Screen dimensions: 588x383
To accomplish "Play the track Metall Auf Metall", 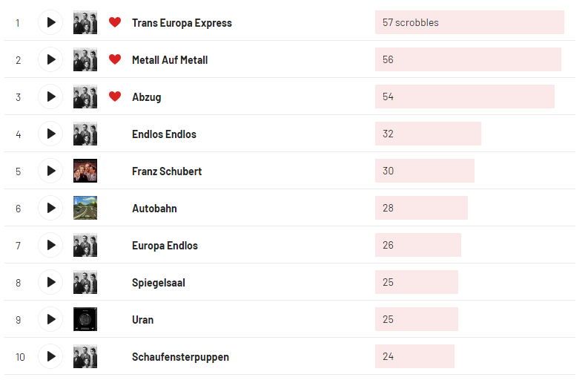I will click(x=50, y=59).
